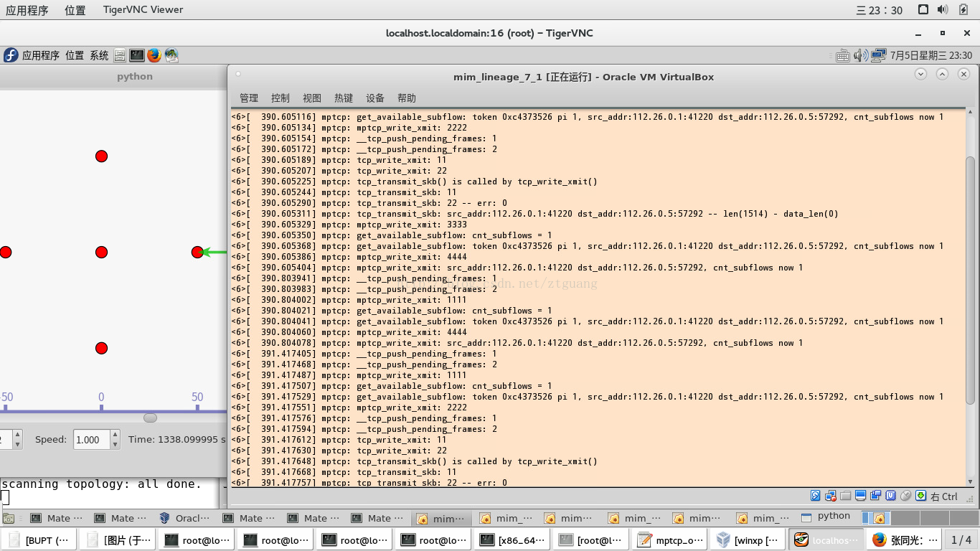Viewport: 980px width, 551px height.
Task: Click the 1 / 4 workspace indicator
Action: coord(961,540)
